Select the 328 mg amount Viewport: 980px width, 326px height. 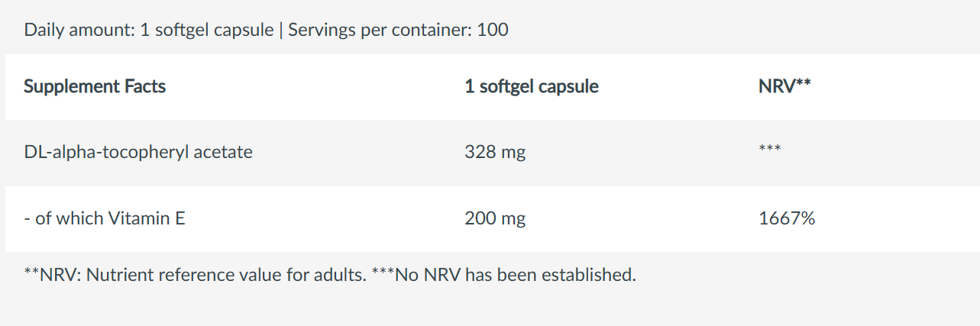[494, 153]
